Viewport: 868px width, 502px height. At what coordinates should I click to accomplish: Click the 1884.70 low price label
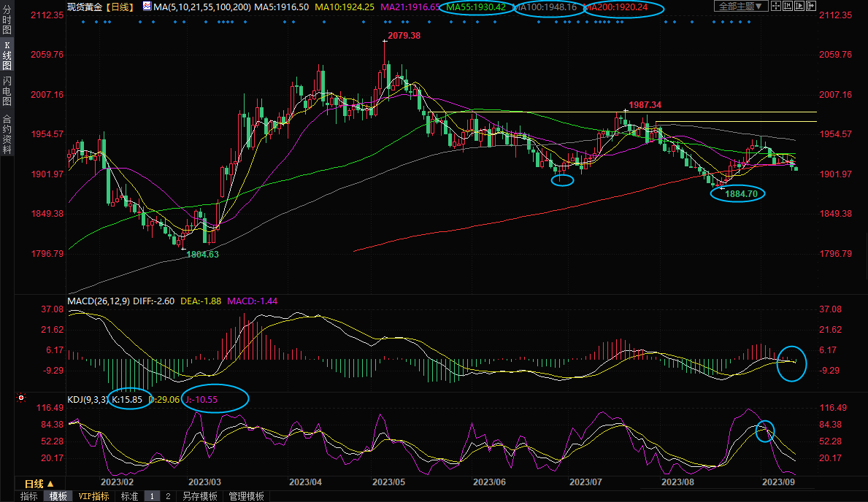(x=741, y=193)
